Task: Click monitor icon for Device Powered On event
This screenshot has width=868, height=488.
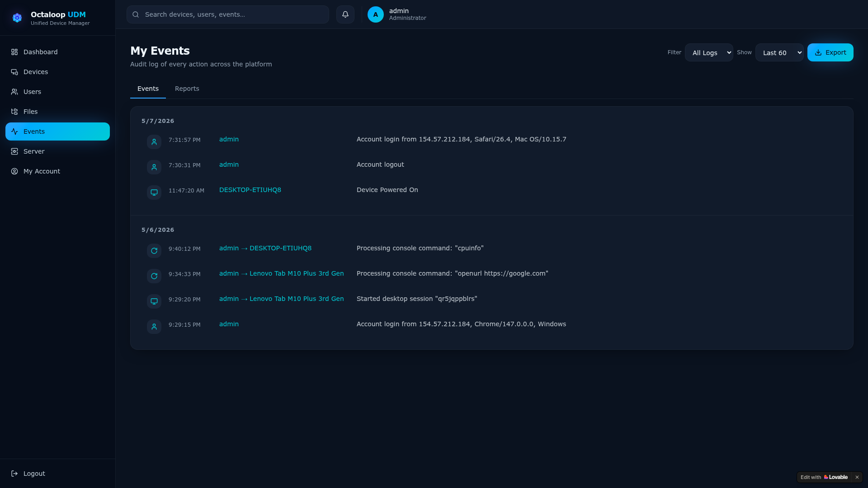Action: click(154, 192)
